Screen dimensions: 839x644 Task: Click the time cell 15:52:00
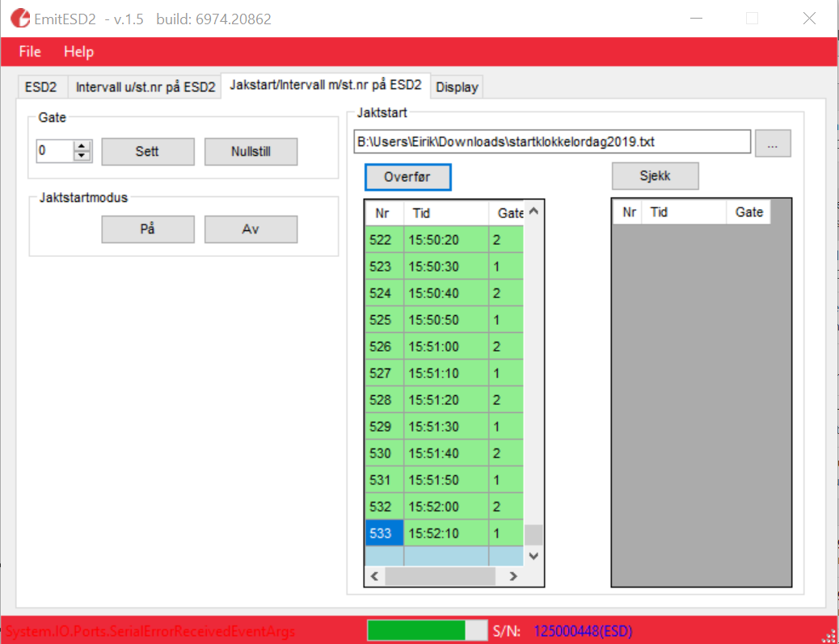(446, 507)
